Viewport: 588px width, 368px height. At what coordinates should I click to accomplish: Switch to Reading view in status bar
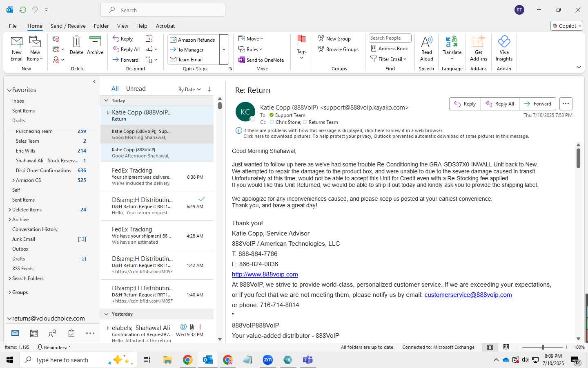pyautogui.click(x=506, y=347)
